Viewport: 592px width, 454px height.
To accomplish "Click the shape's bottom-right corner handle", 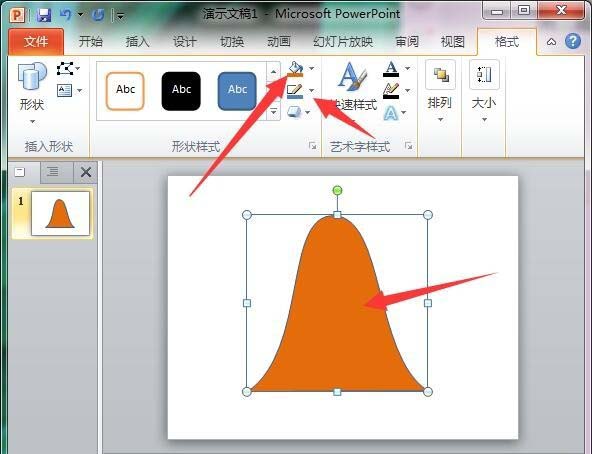I will pyautogui.click(x=428, y=392).
